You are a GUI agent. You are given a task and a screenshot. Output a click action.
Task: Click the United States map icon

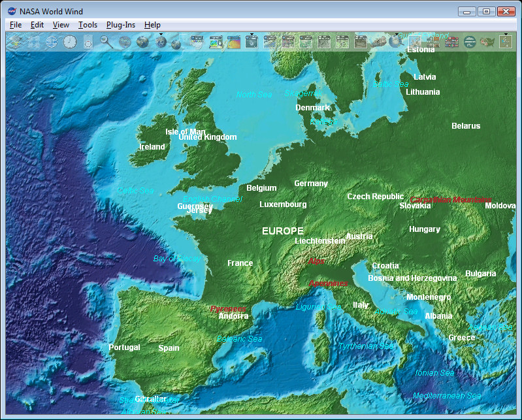click(488, 42)
